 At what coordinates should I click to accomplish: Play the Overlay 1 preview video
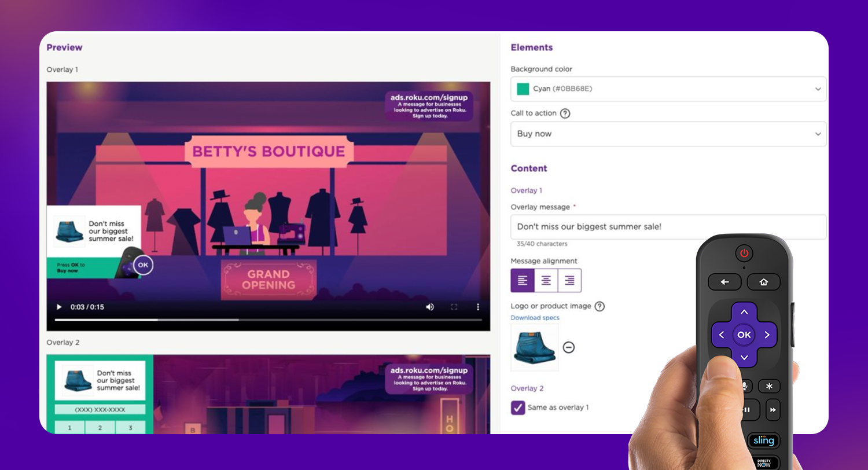pos(58,307)
